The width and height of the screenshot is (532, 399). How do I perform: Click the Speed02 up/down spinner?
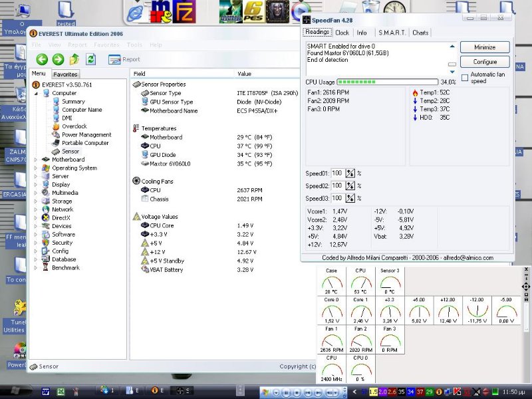click(350, 186)
